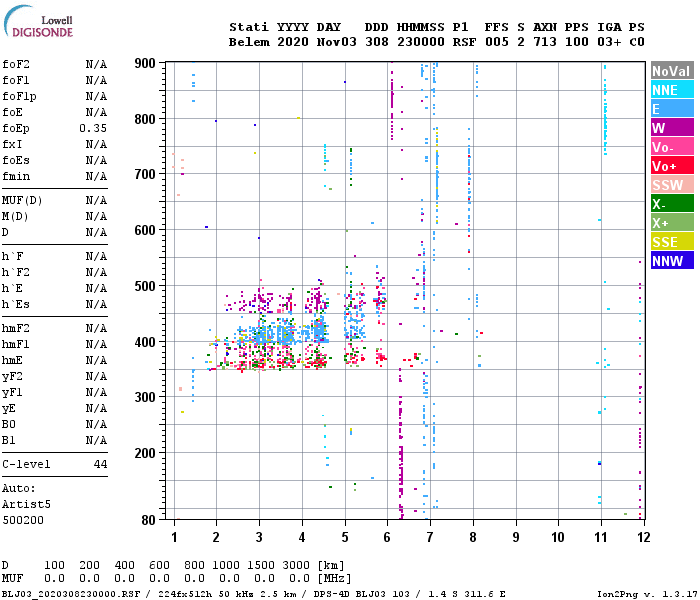Click the fxI parameter label

[x=12, y=145]
